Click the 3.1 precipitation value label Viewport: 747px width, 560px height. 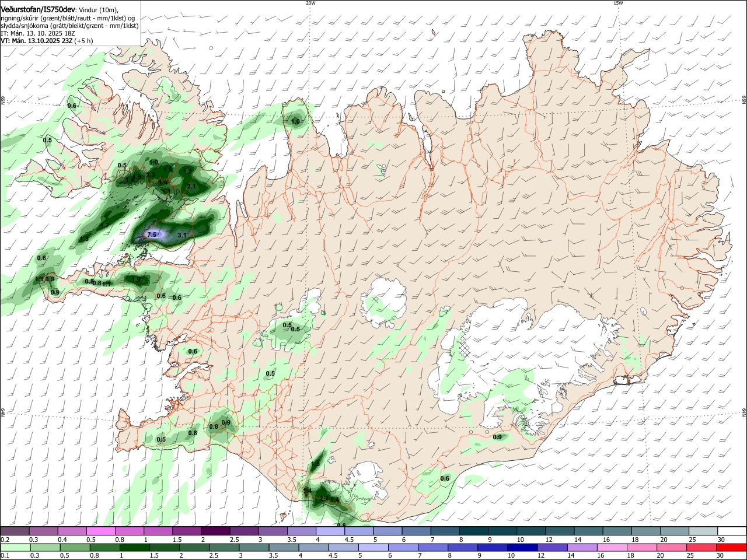[181, 235]
